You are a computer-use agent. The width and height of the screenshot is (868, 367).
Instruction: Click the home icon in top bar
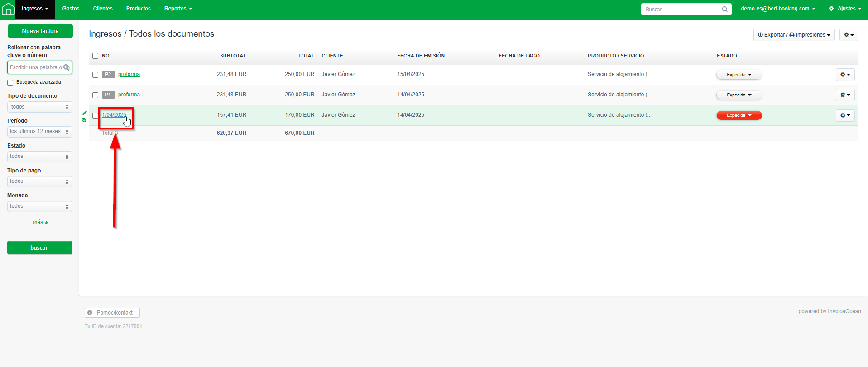pos(8,9)
